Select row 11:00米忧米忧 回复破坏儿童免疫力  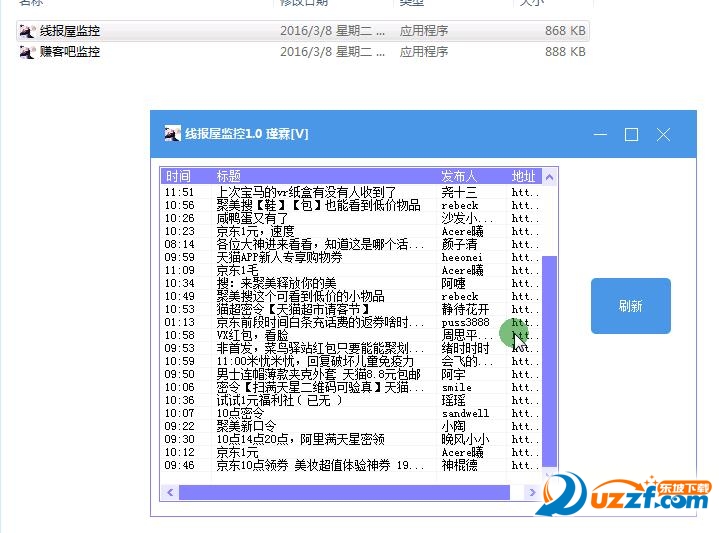pyautogui.click(x=351, y=361)
